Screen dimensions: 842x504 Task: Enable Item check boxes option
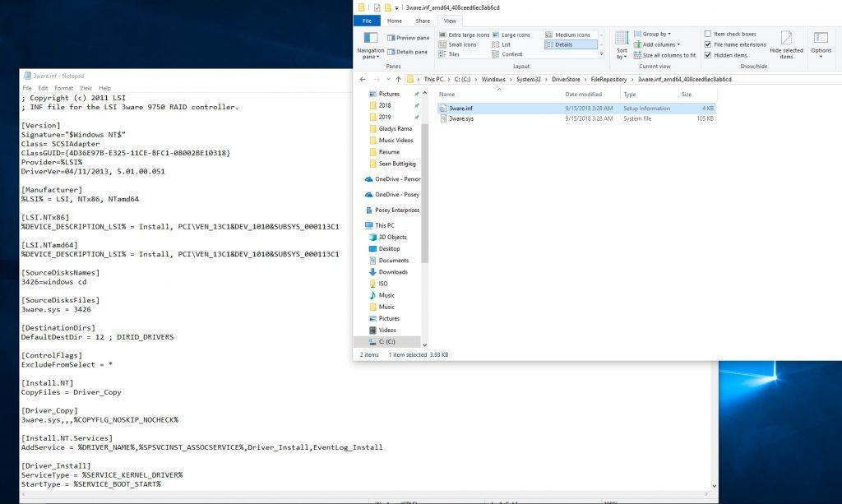point(730,35)
